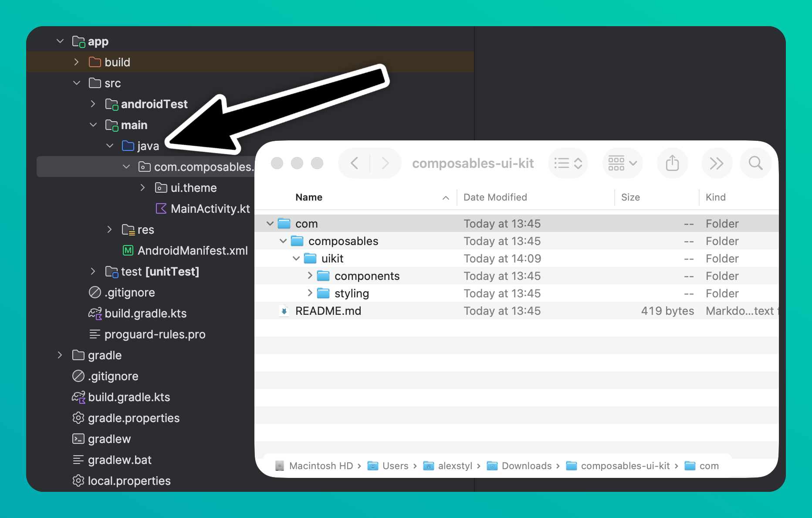Sort by the Name column header
The height and width of the screenshot is (518, 812).
[x=309, y=198]
